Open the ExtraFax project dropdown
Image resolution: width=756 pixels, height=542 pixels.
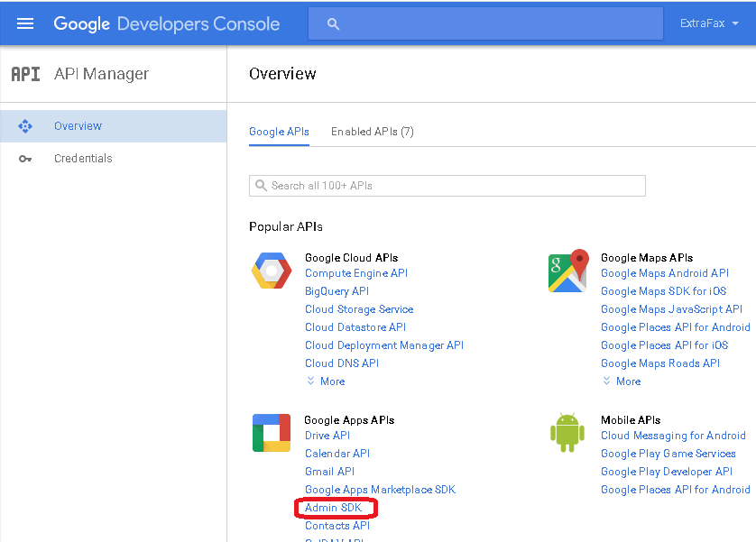pyautogui.click(x=709, y=23)
